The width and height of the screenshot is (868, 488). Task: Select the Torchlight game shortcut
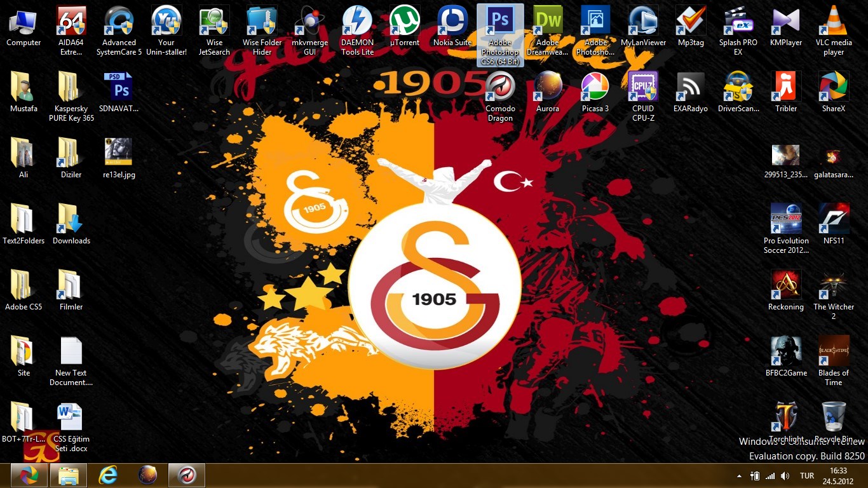(x=786, y=423)
